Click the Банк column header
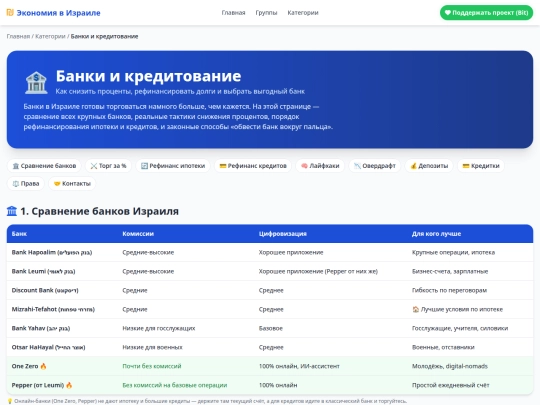 coord(19,233)
